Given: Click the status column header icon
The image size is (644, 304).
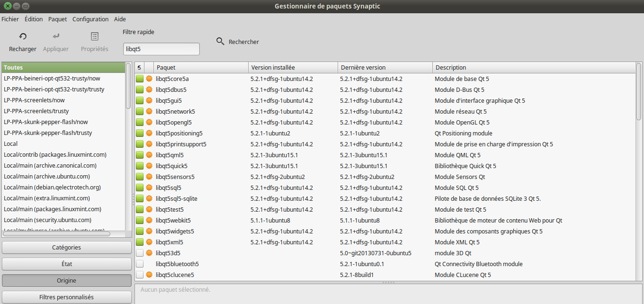Looking at the screenshot, I should click(139, 68).
